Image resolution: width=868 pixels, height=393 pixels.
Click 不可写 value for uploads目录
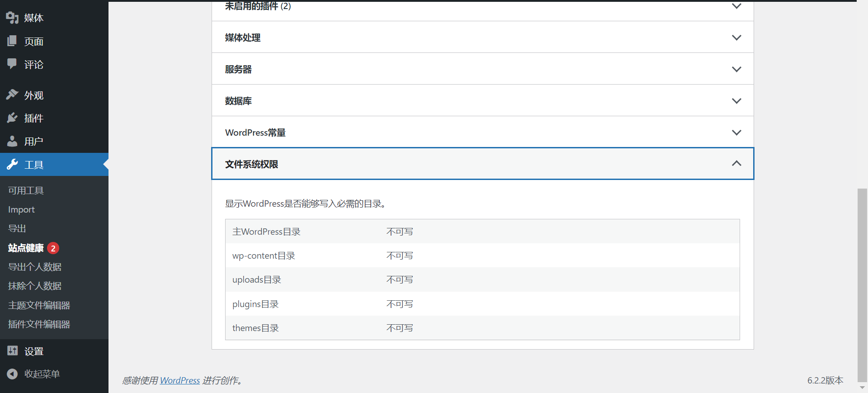pos(400,279)
